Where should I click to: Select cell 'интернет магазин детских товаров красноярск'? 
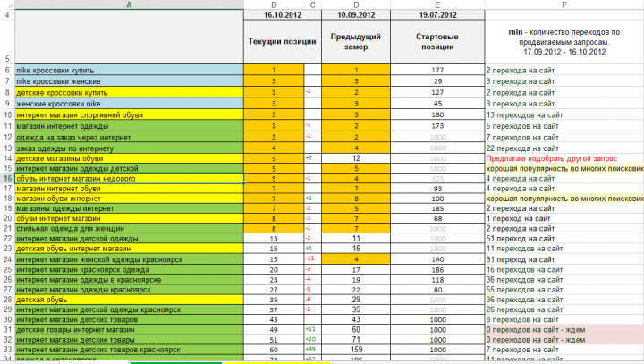pos(129,350)
